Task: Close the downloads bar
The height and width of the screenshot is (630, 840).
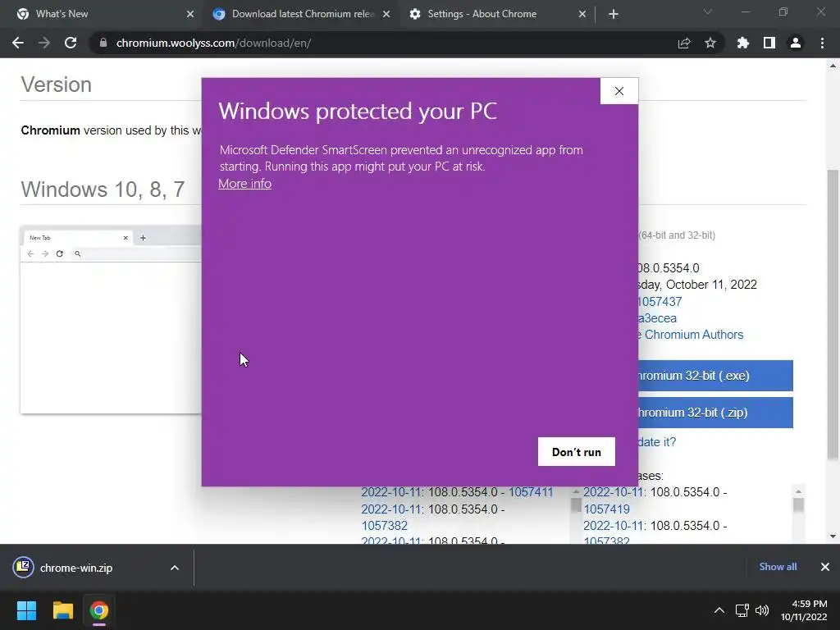Action: click(825, 567)
